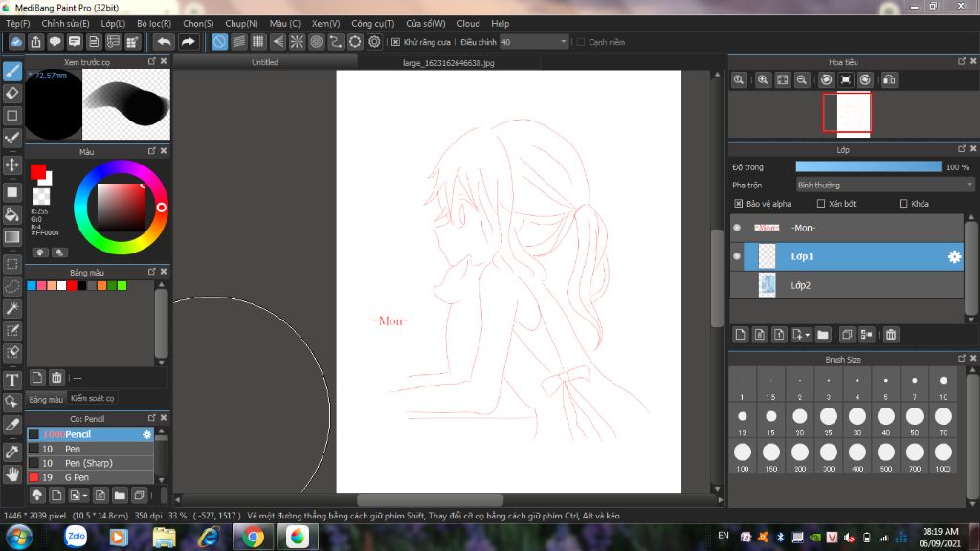Select the Brush tool in left toolbar
Viewport: 980px width, 551px height.
12,71
